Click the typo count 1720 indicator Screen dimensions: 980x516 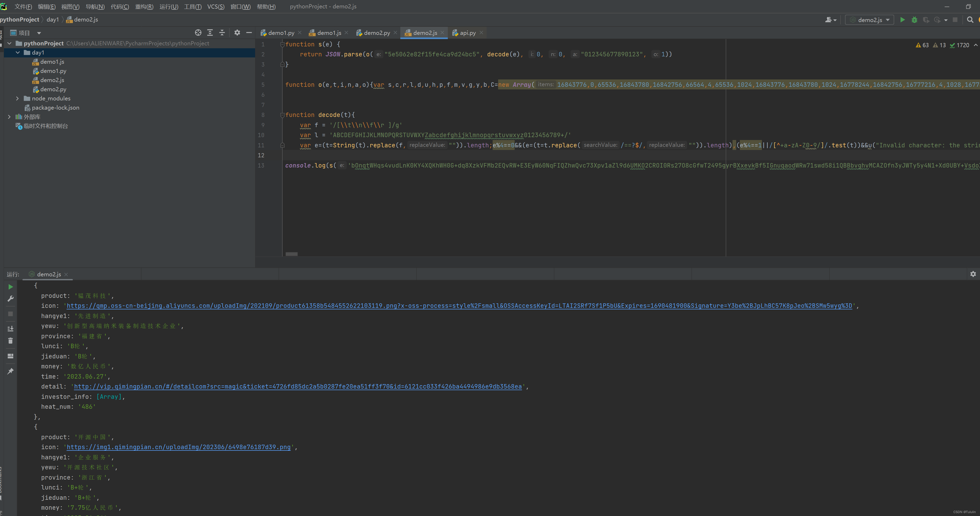coord(960,45)
